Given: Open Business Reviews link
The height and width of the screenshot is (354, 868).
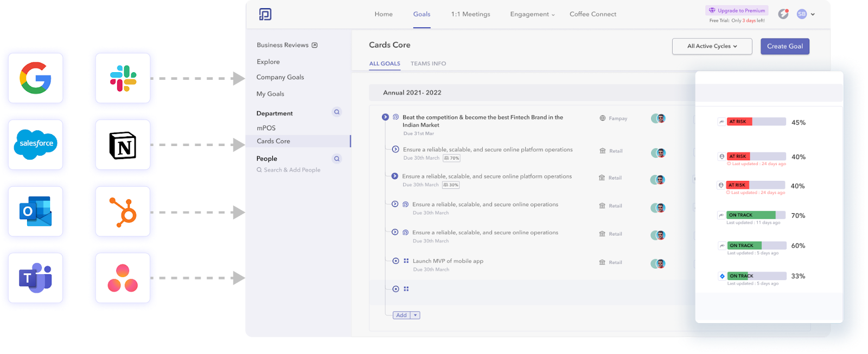Looking at the screenshot, I should (283, 45).
